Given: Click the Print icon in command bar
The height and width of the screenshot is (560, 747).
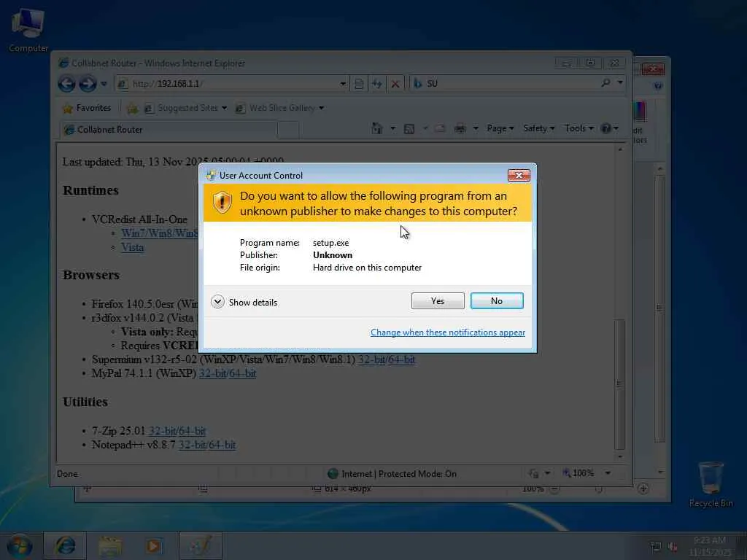Looking at the screenshot, I should point(460,128).
